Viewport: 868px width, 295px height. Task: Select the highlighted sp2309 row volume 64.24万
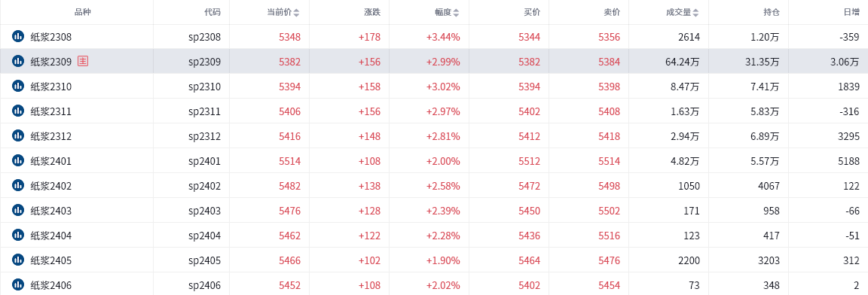point(683,62)
